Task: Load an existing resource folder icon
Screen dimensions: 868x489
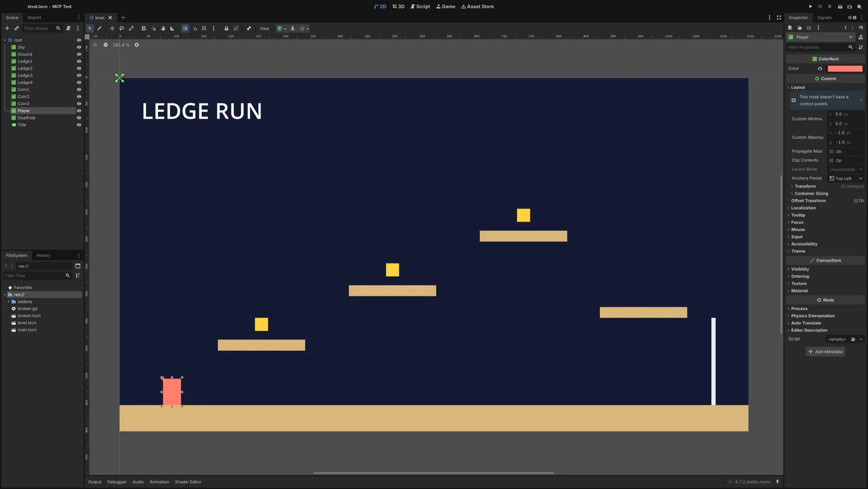Action: click(x=799, y=28)
